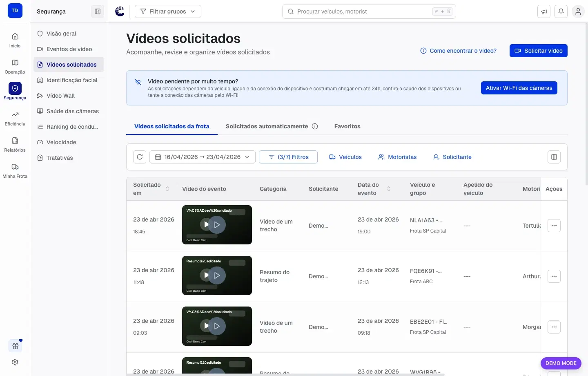The width and height of the screenshot is (588, 376).
Task: Open Velocidade page
Action: coord(69,142)
